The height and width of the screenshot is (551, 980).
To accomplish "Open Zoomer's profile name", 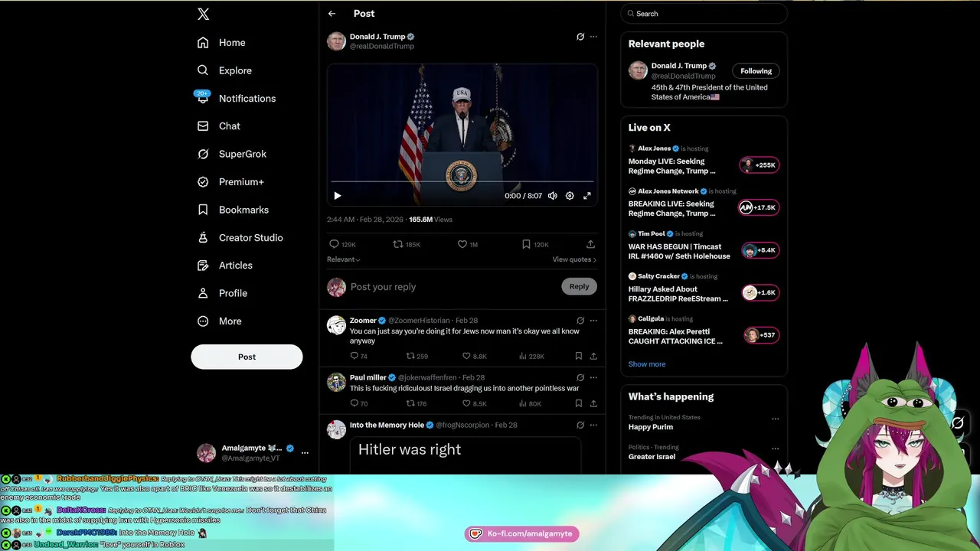I will (x=363, y=321).
